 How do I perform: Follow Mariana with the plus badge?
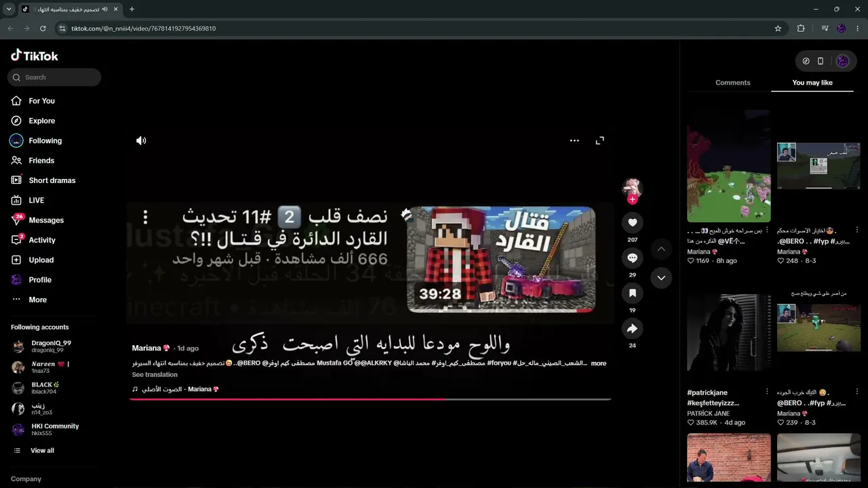click(x=632, y=199)
